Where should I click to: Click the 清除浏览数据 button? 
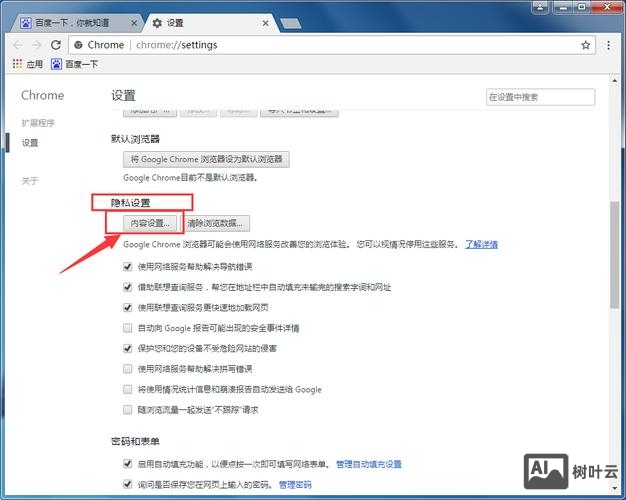(216, 223)
